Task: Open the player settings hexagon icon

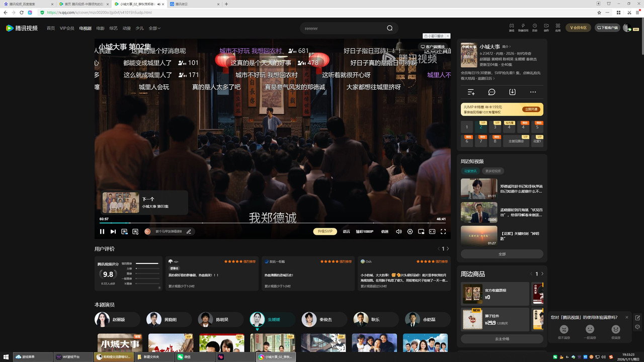Action: [410, 231]
